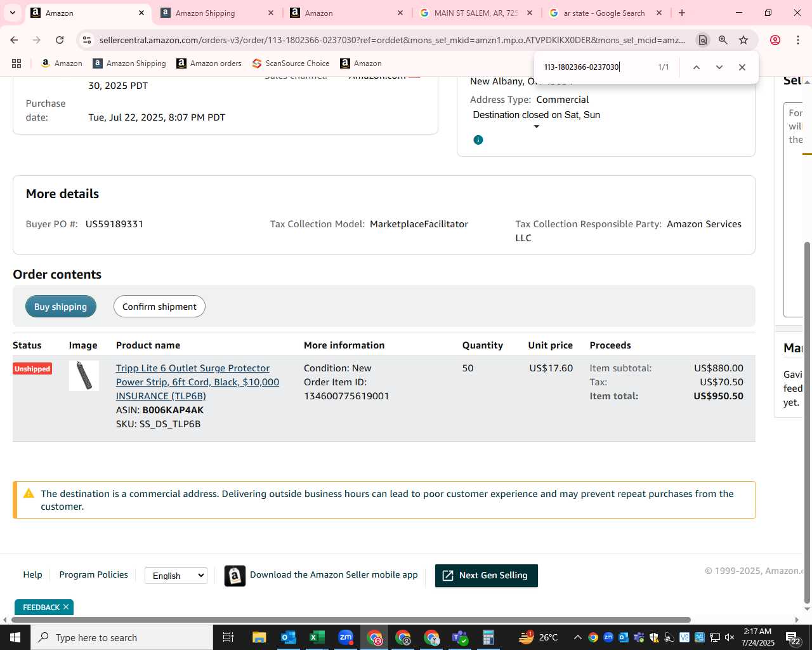Viewport: 812px width, 650px height.
Task: Click the Buy shipping button
Action: [61, 307]
